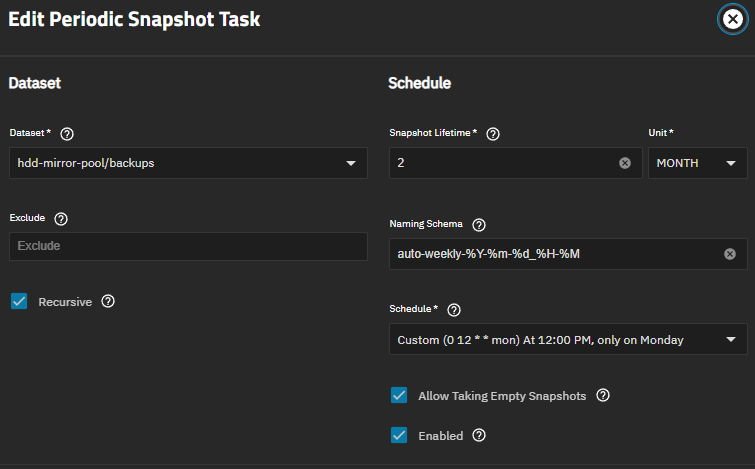
Task: Show help for Allow Taking Empty Snapshots
Action: tap(603, 395)
